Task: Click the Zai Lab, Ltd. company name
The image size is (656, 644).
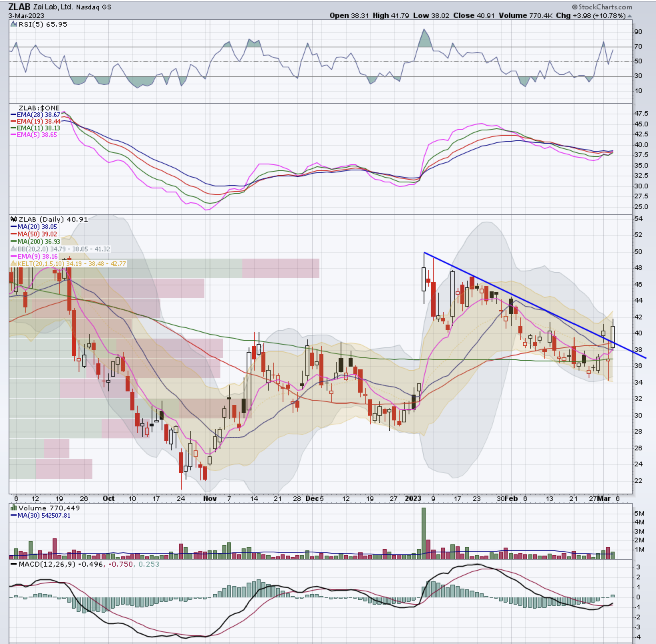Action: tap(53, 7)
